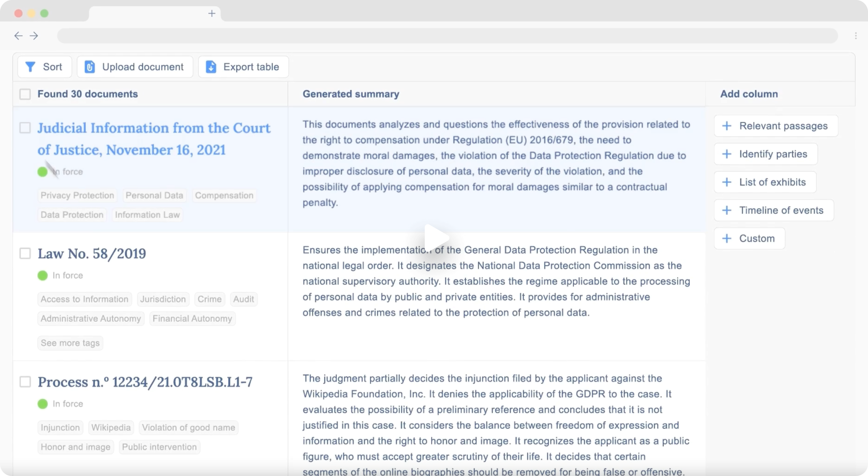Click the browser address bar
This screenshot has height=476, width=868.
(447, 36)
